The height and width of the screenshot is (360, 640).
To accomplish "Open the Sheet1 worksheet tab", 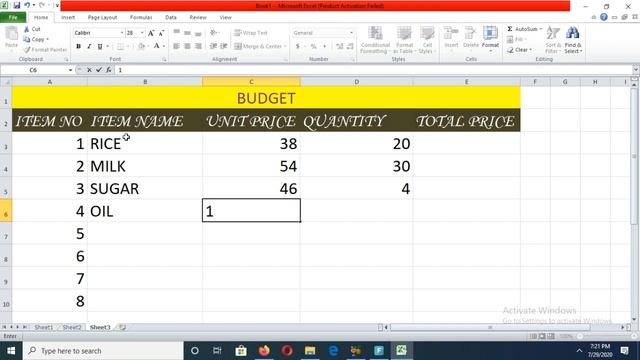I will 44,327.
